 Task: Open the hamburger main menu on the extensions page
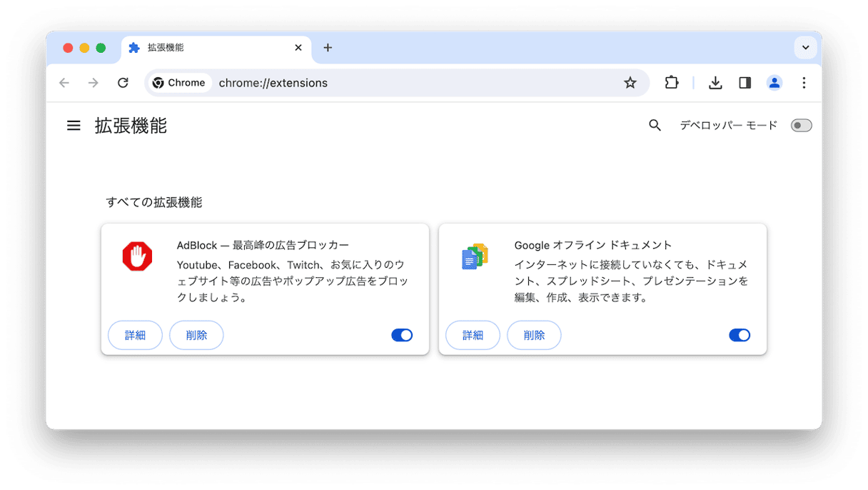tap(74, 126)
